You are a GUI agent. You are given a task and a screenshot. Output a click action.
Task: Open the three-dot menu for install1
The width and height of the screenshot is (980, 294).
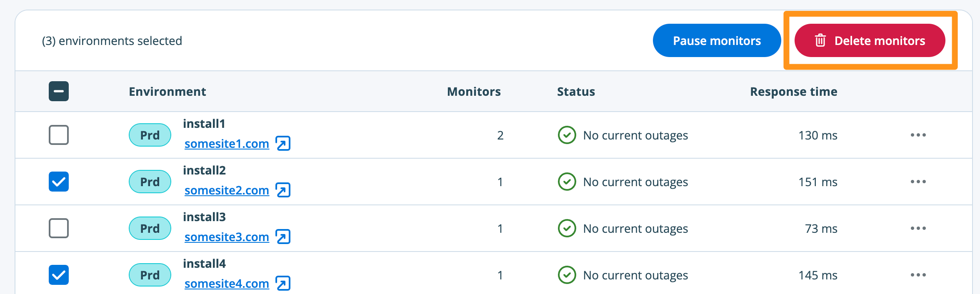pos(918,135)
